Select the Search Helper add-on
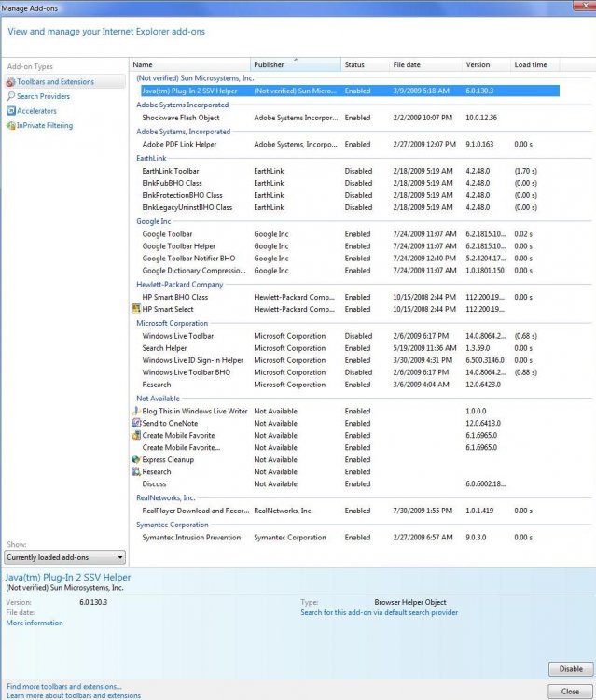This screenshot has width=596, height=700. [x=164, y=348]
